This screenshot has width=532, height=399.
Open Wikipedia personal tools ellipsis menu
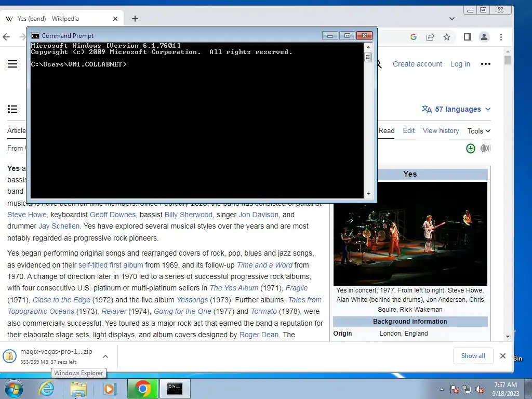[486, 64]
